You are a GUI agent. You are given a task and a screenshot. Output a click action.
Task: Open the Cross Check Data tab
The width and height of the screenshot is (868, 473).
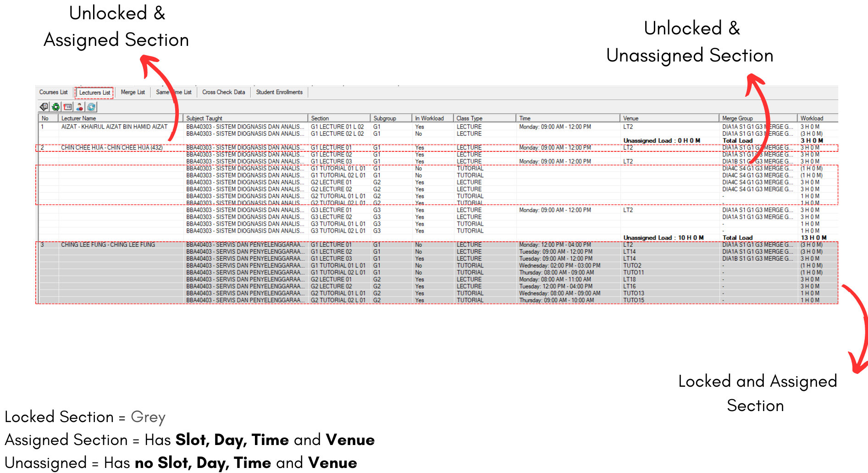point(223,92)
